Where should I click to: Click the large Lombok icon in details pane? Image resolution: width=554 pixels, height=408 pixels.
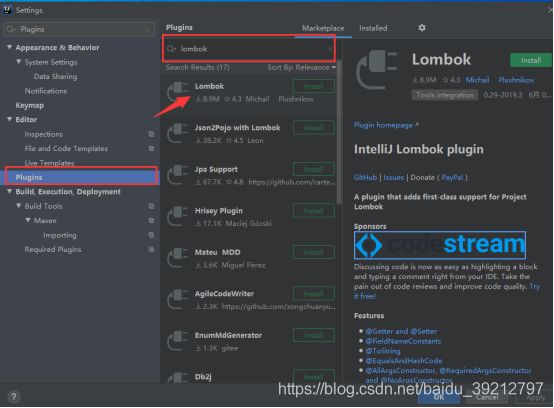tap(377, 70)
